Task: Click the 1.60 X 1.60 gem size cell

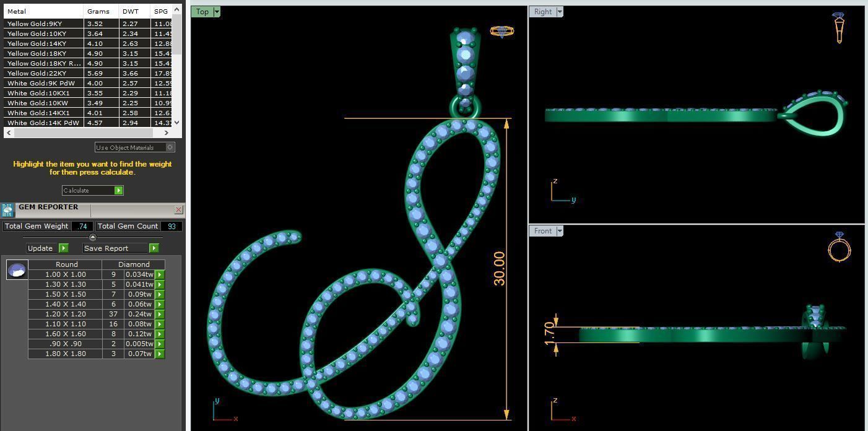Action: pos(65,334)
